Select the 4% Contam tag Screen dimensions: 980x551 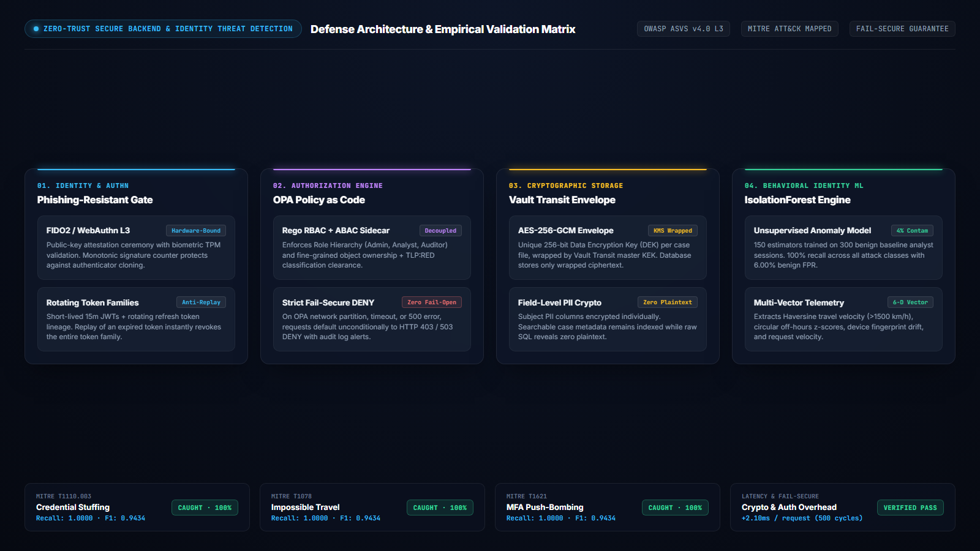(x=912, y=231)
